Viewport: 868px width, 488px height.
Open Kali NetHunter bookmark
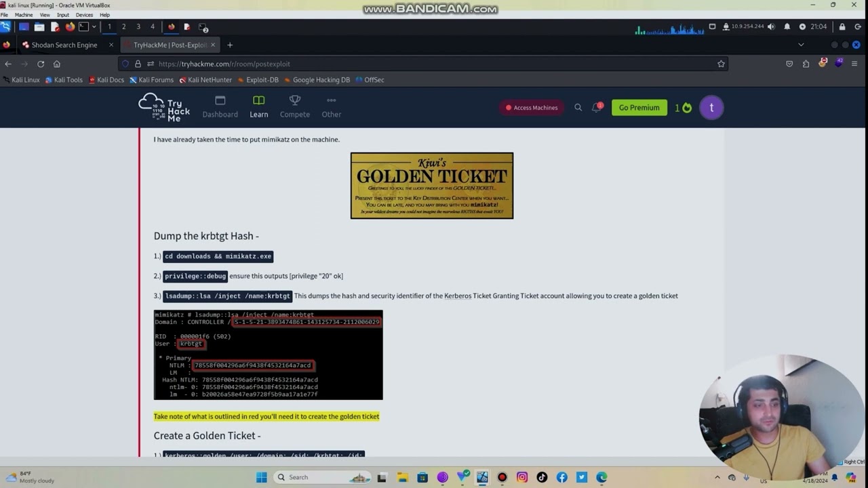click(x=205, y=80)
